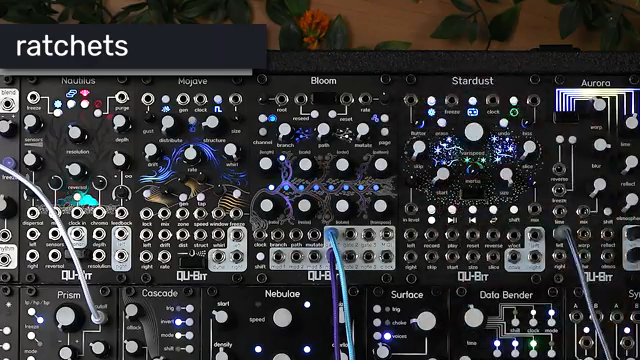
Task: Push the reseed button on Bloom
Action: 314,114
